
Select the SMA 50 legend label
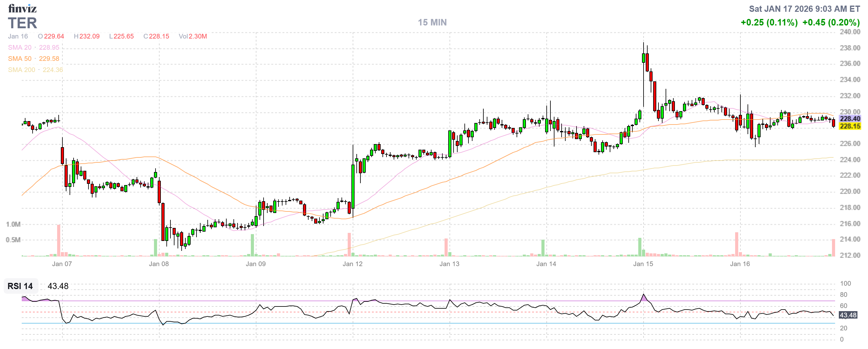pos(20,59)
